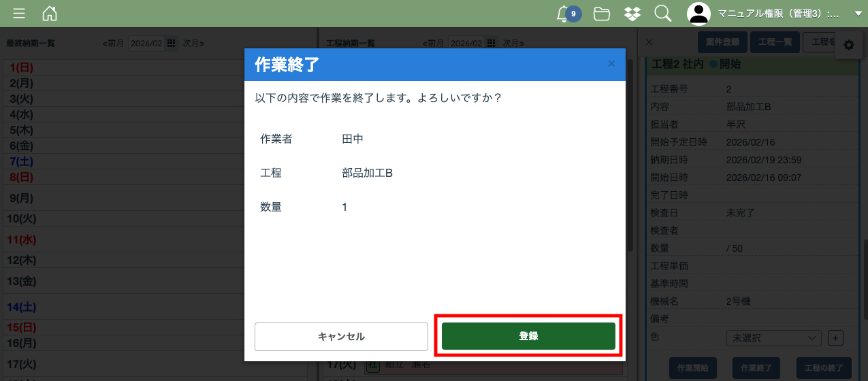Open the hamburger menu

(20, 14)
